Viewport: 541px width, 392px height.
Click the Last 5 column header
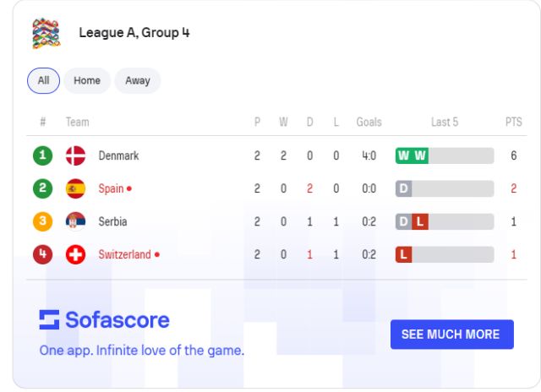tap(444, 122)
